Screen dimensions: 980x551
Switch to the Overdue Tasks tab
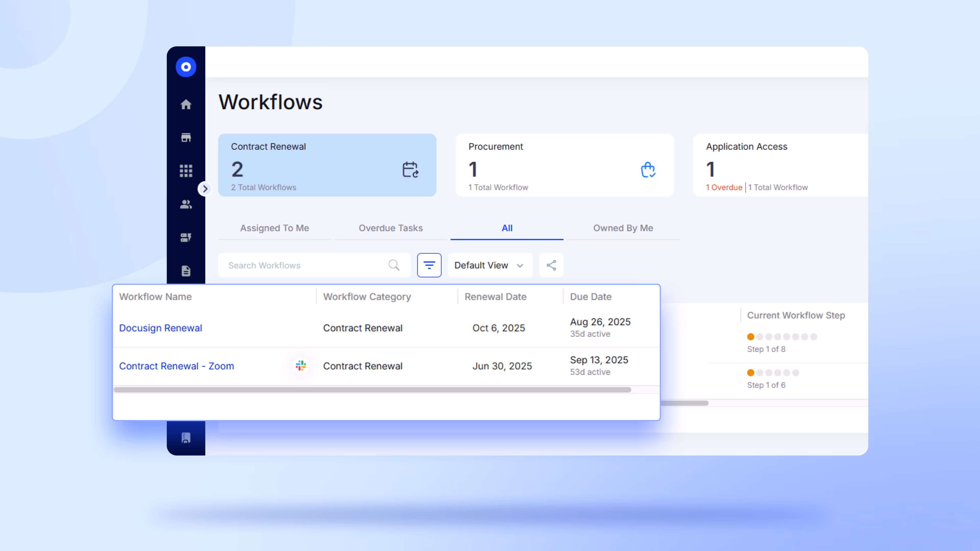point(391,228)
